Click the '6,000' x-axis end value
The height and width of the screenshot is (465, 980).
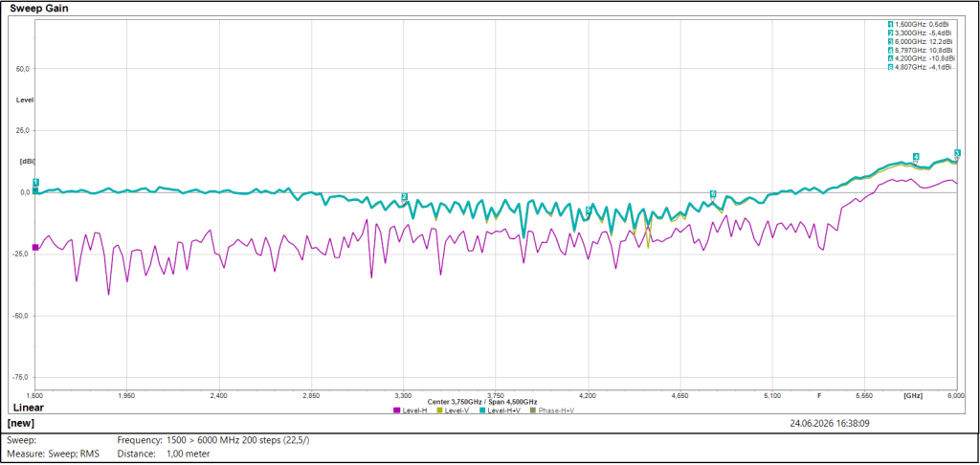coord(957,395)
